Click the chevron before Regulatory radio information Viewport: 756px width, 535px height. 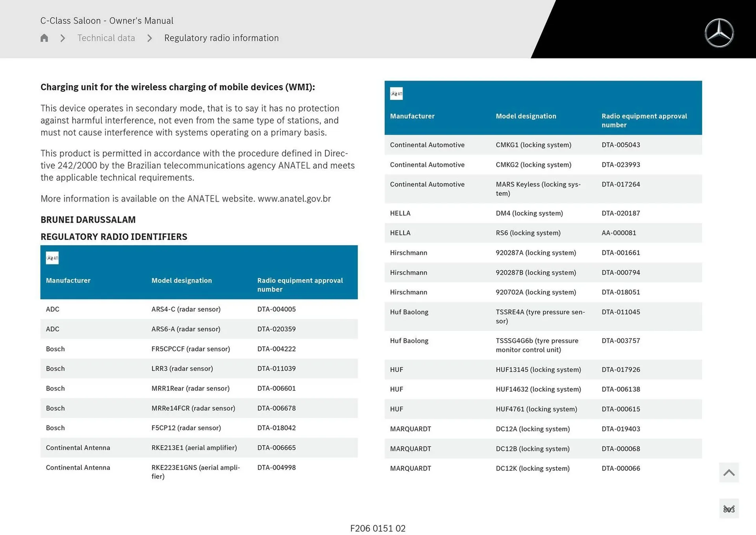pos(150,38)
